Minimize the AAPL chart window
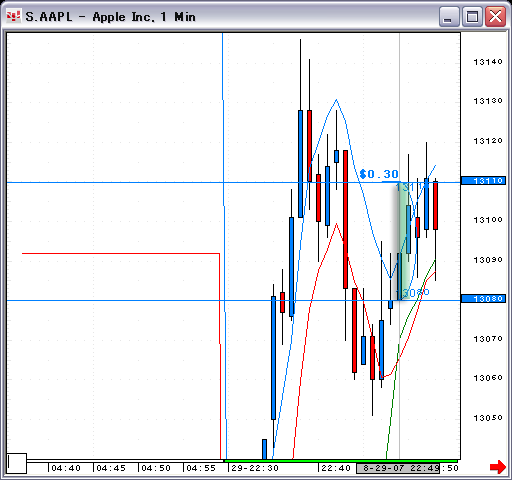This screenshot has width=512, height=480. tap(449, 17)
